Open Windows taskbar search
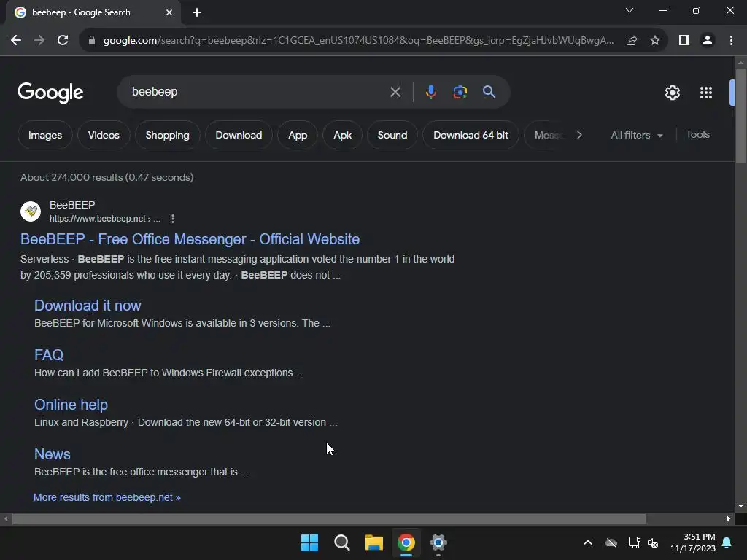The height and width of the screenshot is (560, 747). pos(342,542)
